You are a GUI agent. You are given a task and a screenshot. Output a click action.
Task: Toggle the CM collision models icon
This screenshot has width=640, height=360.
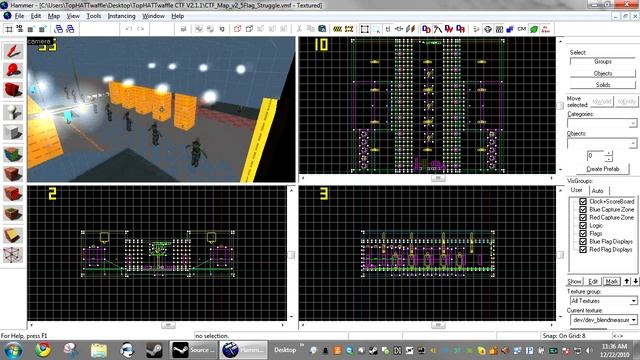coord(522,29)
